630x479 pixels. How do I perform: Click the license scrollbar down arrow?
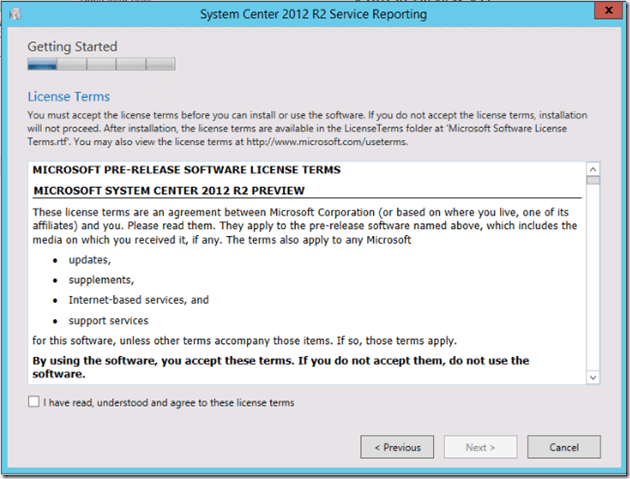coord(593,376)
